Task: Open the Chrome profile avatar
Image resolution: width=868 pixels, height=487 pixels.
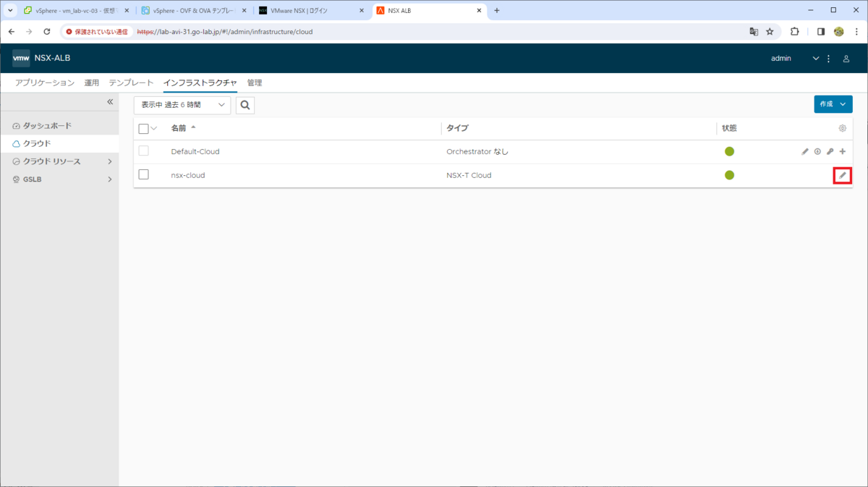Action: pyautogui.click(x=839, y=32)
